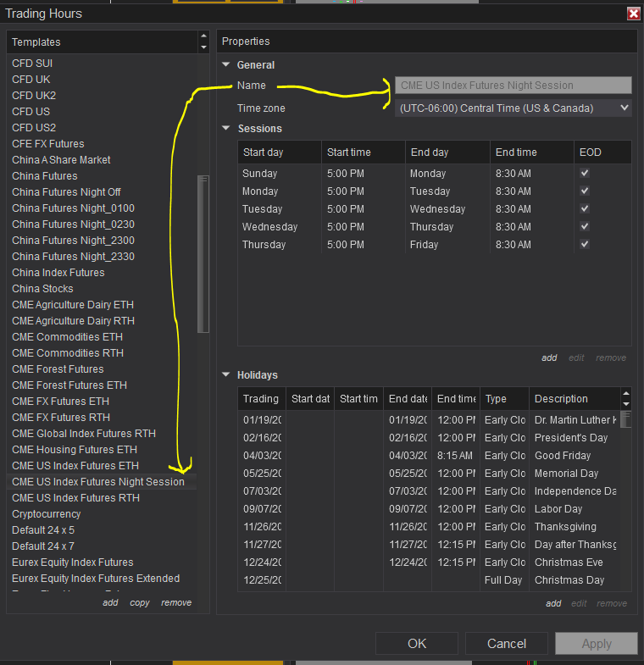644x665 pixels.
Task: Select CME US Index Futures Night Session
Action: (x=102, y=482)
